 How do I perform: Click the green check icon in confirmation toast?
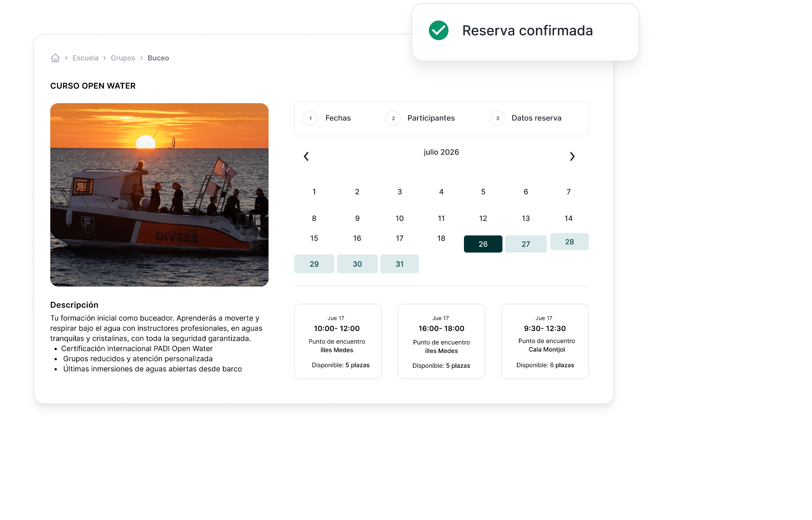pyautogui.click(x=439, y=30)
